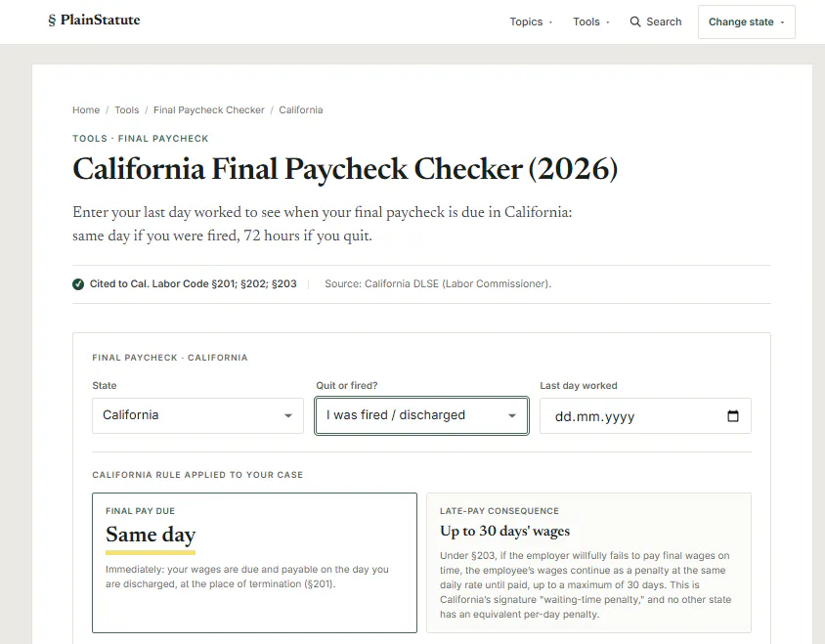Open the Tools menu in navigation
The image size is (825, 644).
tap(591, 21)
